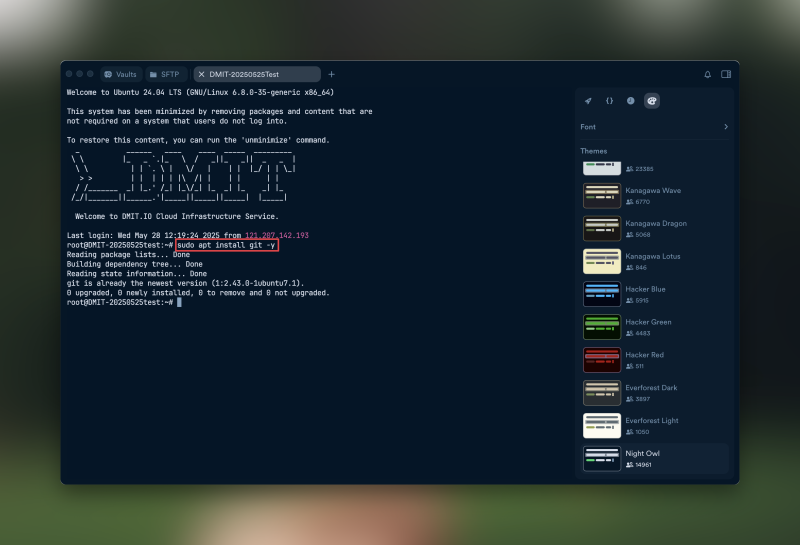The image size is (800, 545).
Task: Open the history clock icon
Action: (x=630, y=101)
